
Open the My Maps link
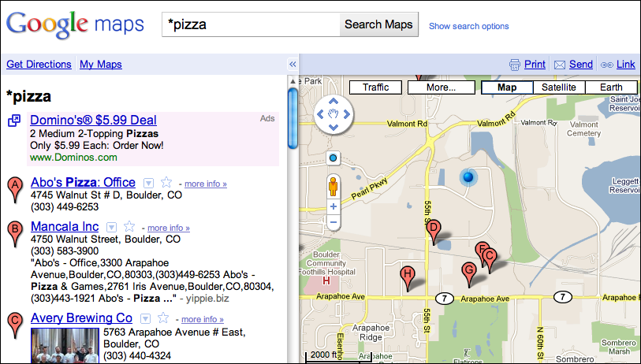coord(101,64)
